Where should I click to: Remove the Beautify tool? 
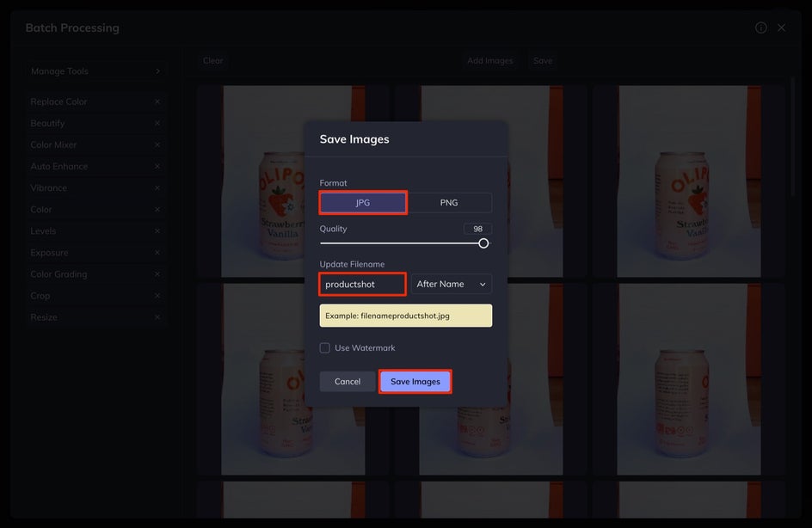point(157,123)
